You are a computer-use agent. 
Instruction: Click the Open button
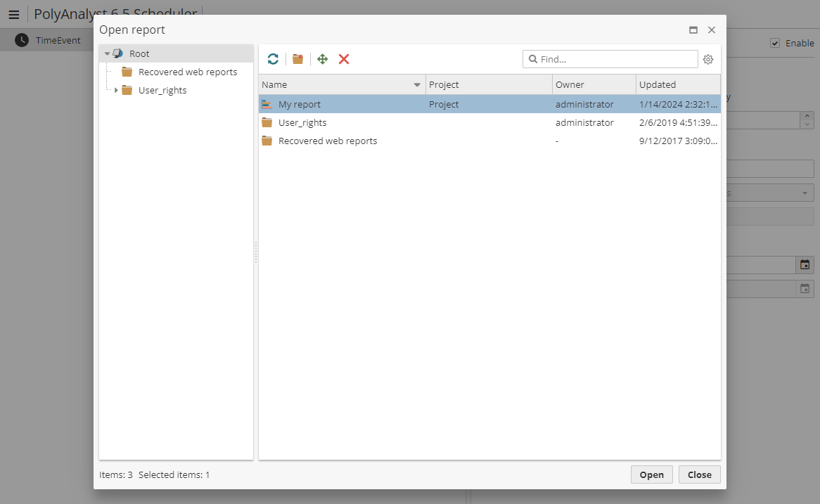(x=651, y=474)
